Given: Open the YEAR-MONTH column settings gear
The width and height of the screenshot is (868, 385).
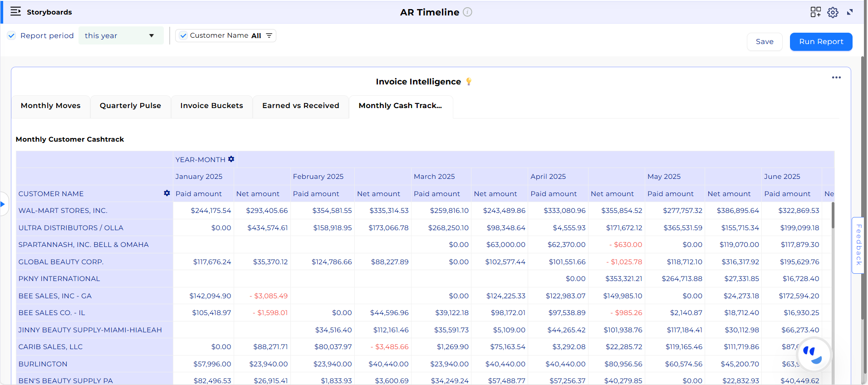Looking at the screenshot, I should [231, 159].
